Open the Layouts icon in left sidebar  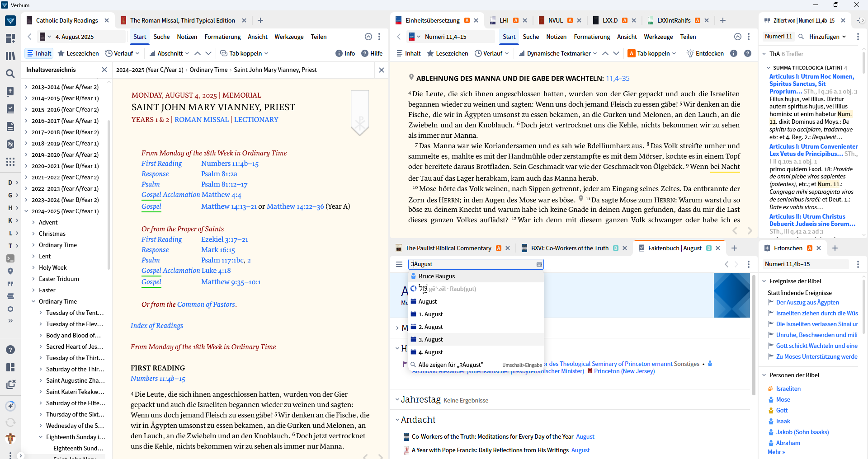coord(10,367)
